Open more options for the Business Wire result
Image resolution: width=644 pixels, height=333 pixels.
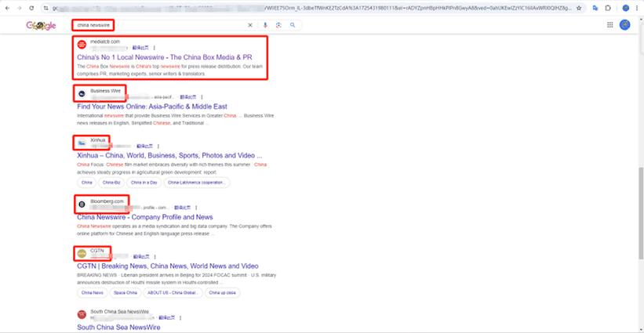[x=202, y=97]
